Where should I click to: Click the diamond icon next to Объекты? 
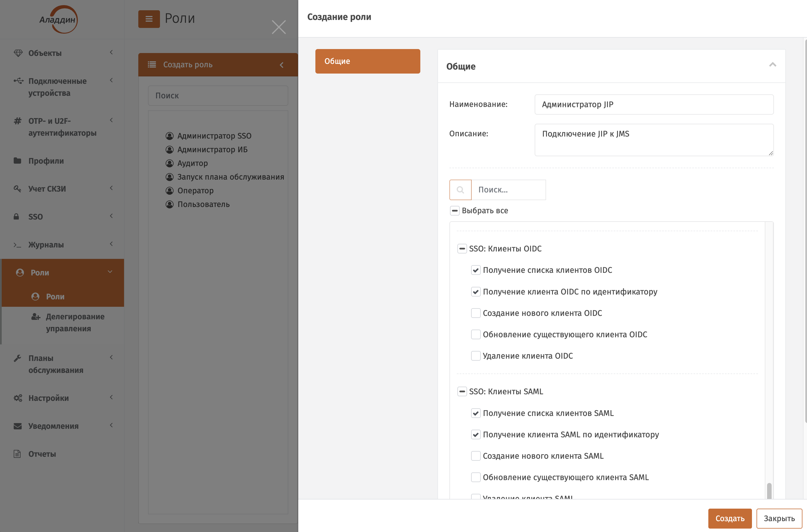click(x=18, y=53)
